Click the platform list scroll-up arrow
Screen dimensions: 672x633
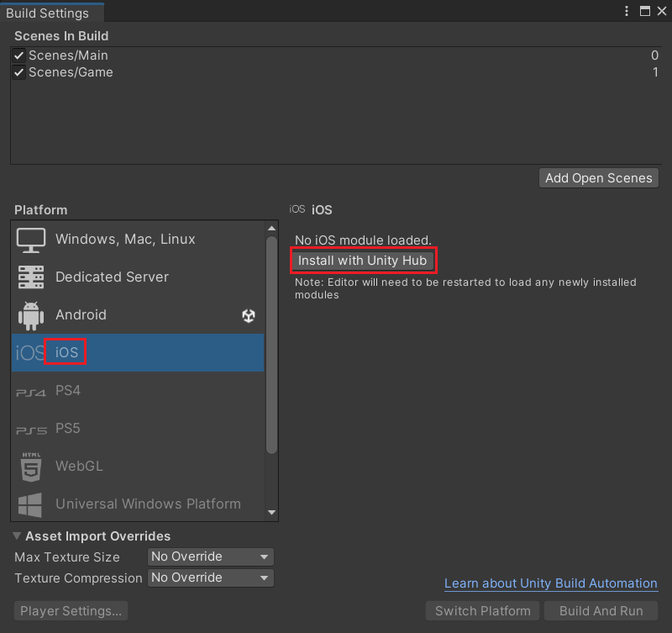pos(271,228)
